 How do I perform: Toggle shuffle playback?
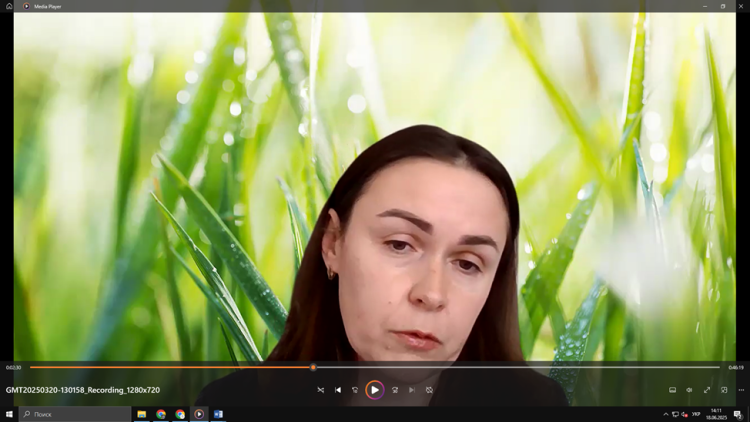(x=321, y=390)
